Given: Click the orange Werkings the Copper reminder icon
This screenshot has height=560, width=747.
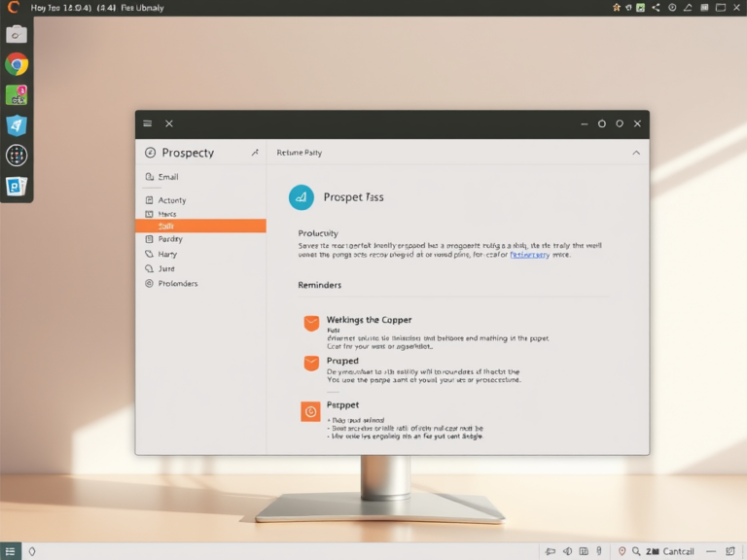Looking at the screenshot, I should tap(311, 323).
